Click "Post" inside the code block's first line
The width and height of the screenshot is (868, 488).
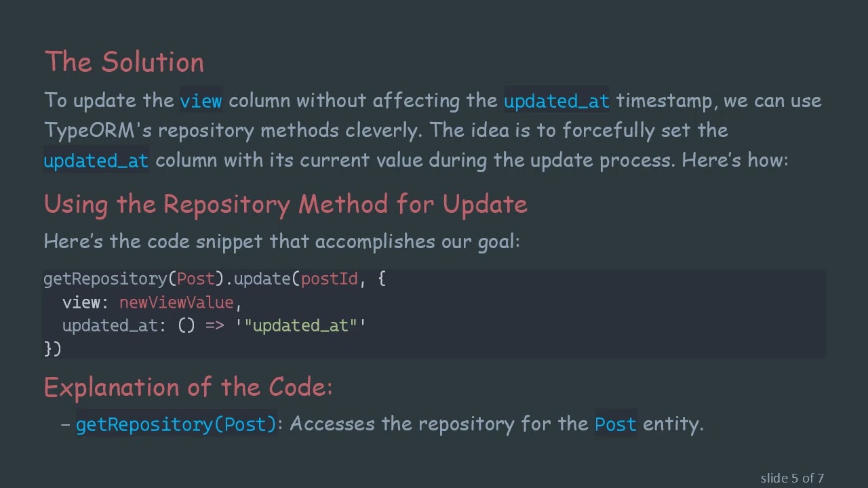195,279
